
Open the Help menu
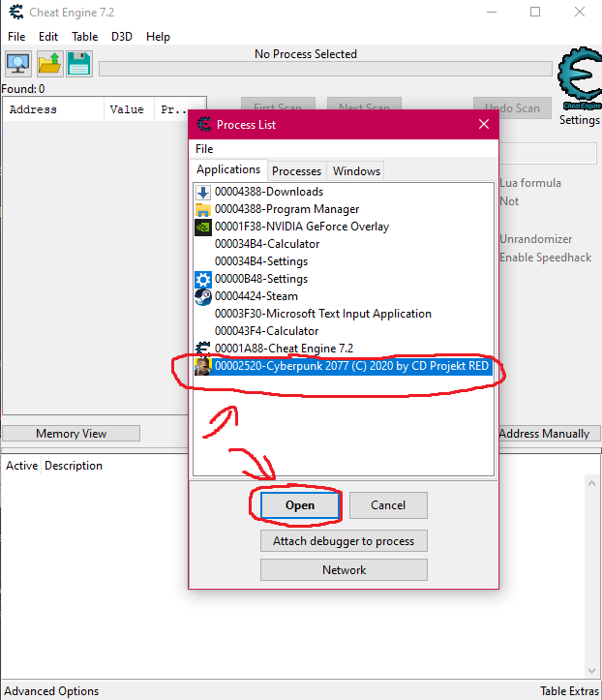(x=158, y=37)
